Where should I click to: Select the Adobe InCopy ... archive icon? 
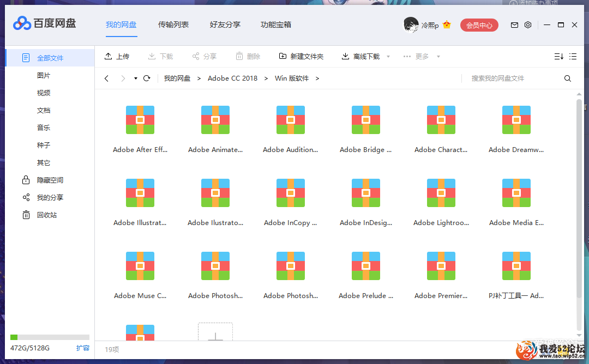click(290, 193)
